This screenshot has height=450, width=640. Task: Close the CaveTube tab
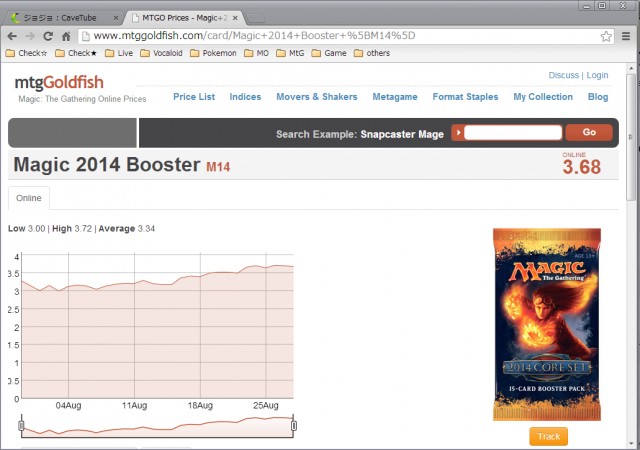[x=116, y=18]
